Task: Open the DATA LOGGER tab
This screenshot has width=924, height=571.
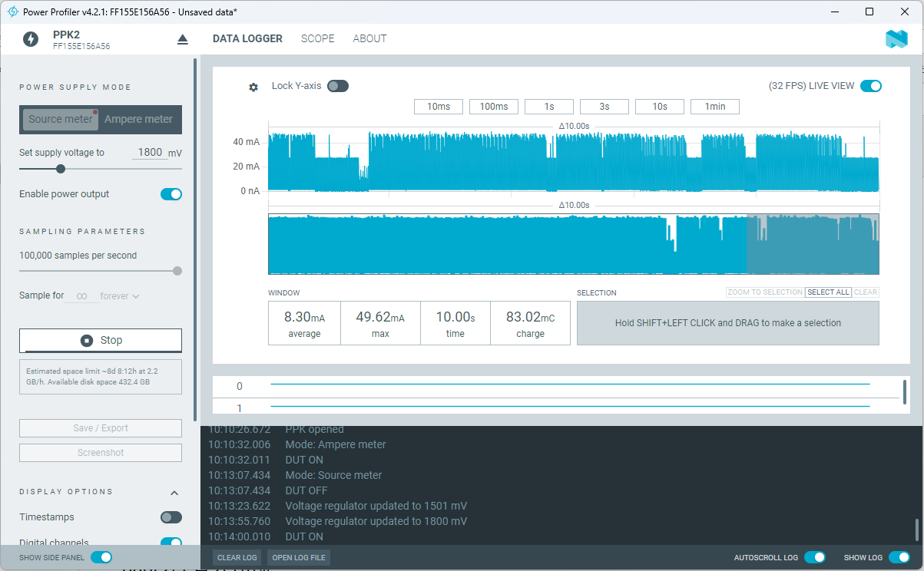Action: tap(247, 38)
